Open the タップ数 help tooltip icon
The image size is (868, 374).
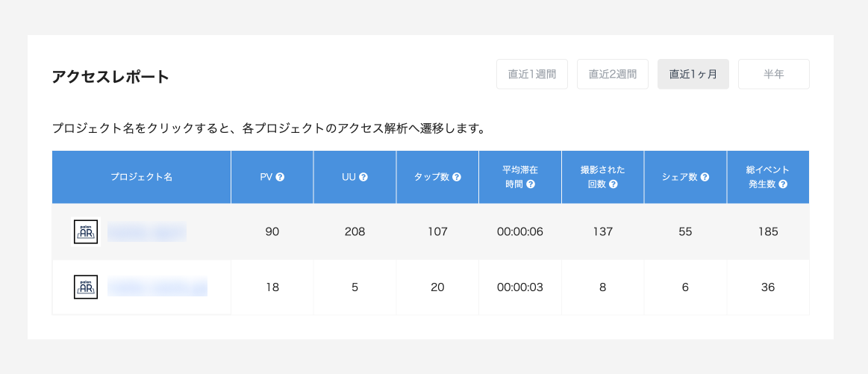tap(456, 178)
